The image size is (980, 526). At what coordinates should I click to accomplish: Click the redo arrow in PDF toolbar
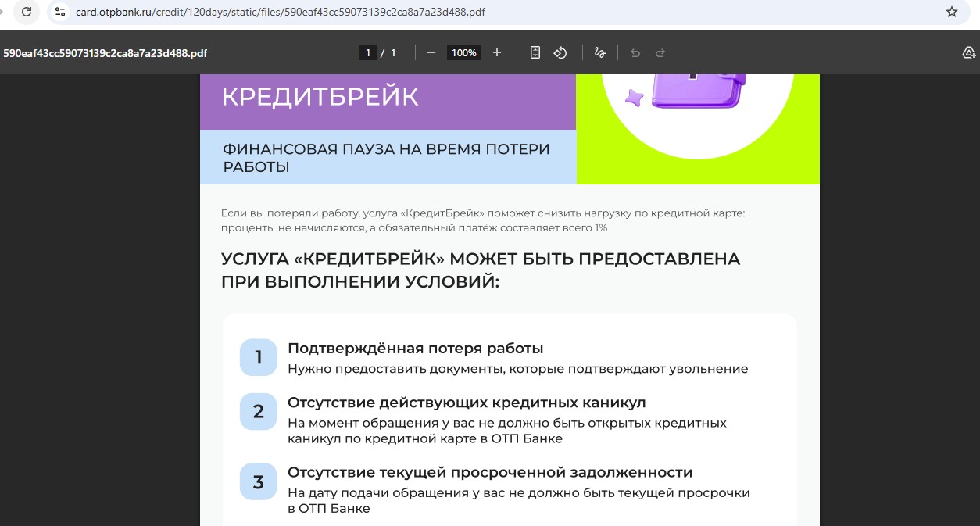660,52
